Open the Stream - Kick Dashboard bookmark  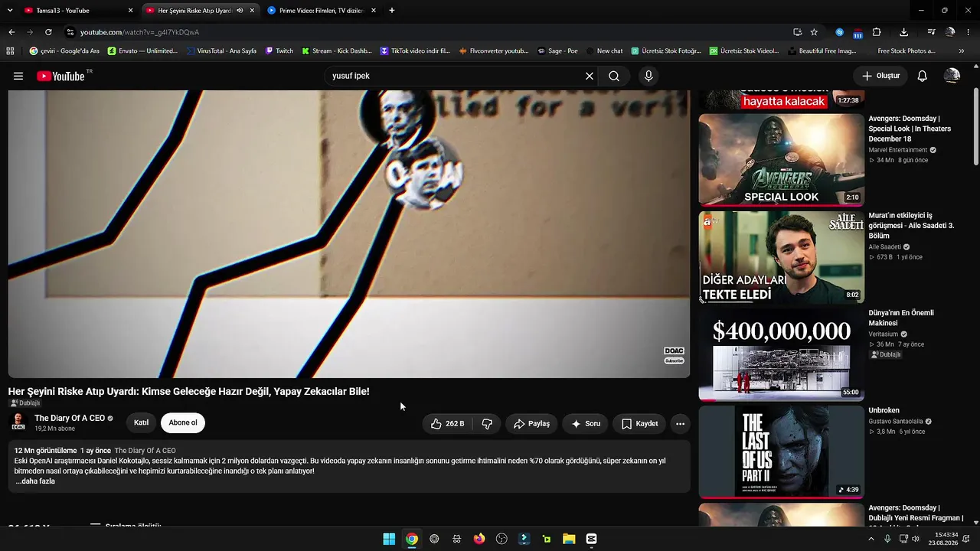click(x=337, y=51)
